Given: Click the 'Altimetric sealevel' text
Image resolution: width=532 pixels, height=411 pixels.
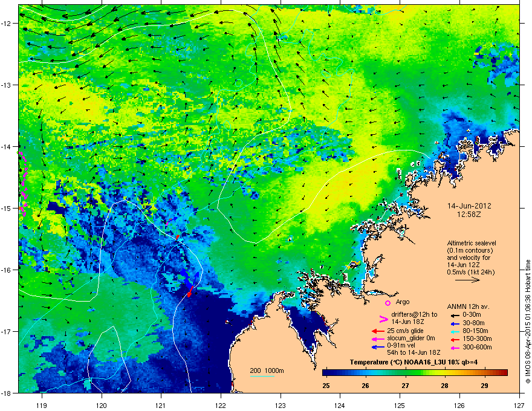Looking at the screenshot, I should click(x=472, y=243).
